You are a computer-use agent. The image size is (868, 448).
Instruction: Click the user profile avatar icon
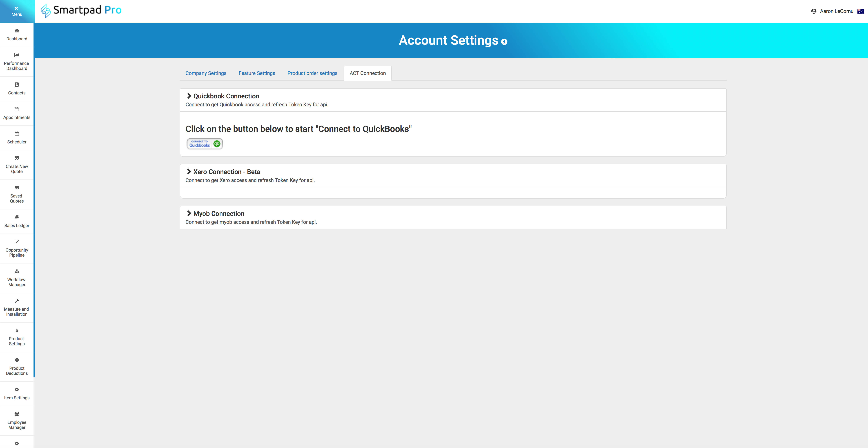click(814, 11)
